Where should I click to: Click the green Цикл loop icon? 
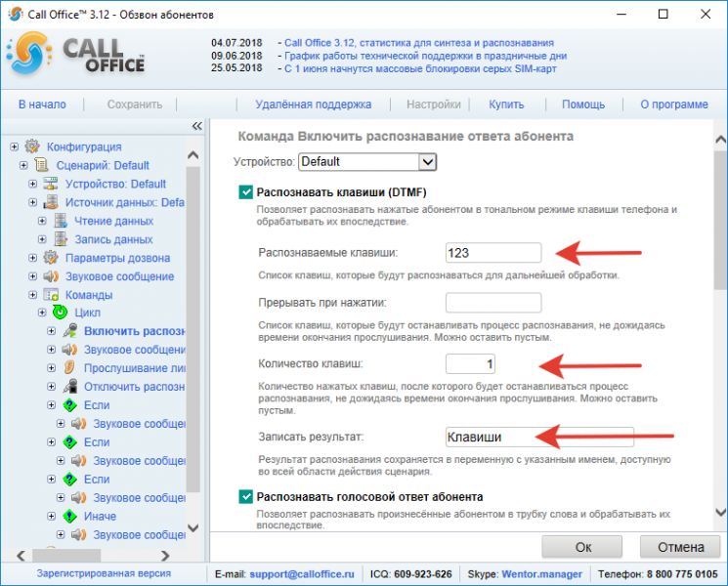(x=60, y=313)
